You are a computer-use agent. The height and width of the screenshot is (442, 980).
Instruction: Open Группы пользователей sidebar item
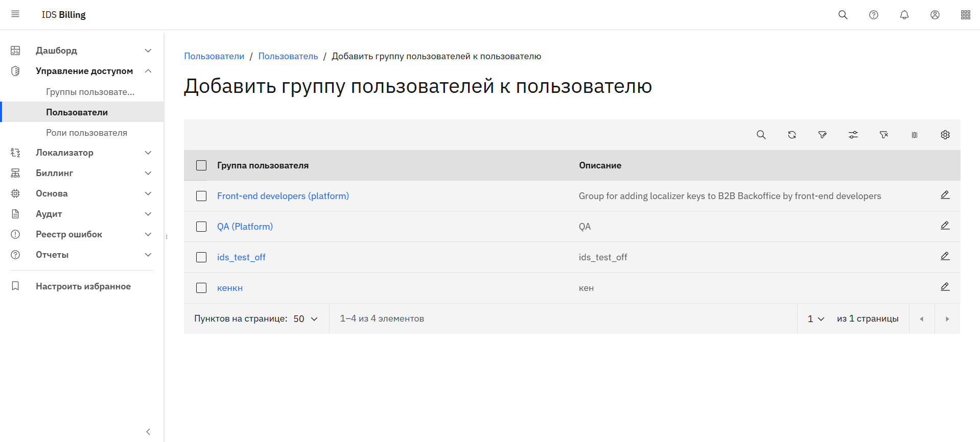[x=90, y=92]
